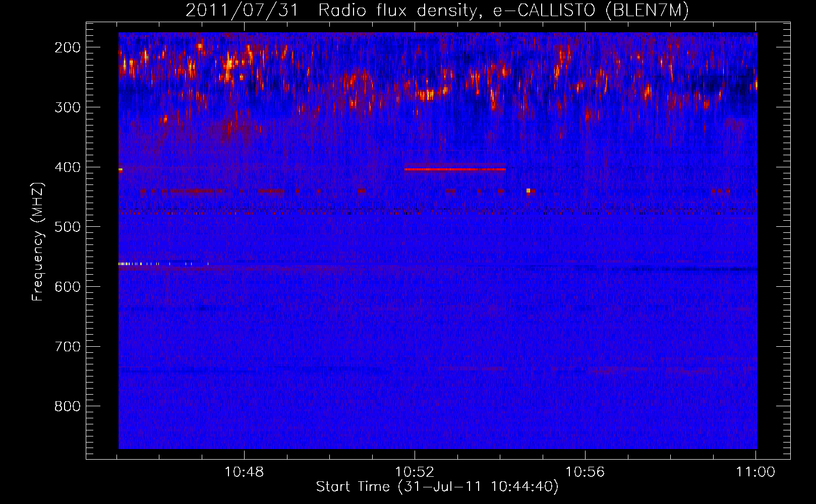Click the 200 frequency tick label
The image size is (816, 504).
67,47
